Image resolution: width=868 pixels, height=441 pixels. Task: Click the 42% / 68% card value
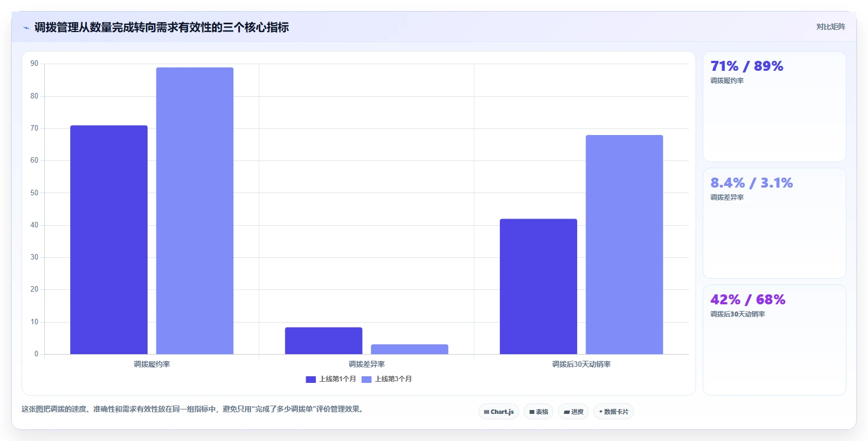pyautogui.click(x=748, y=300)
